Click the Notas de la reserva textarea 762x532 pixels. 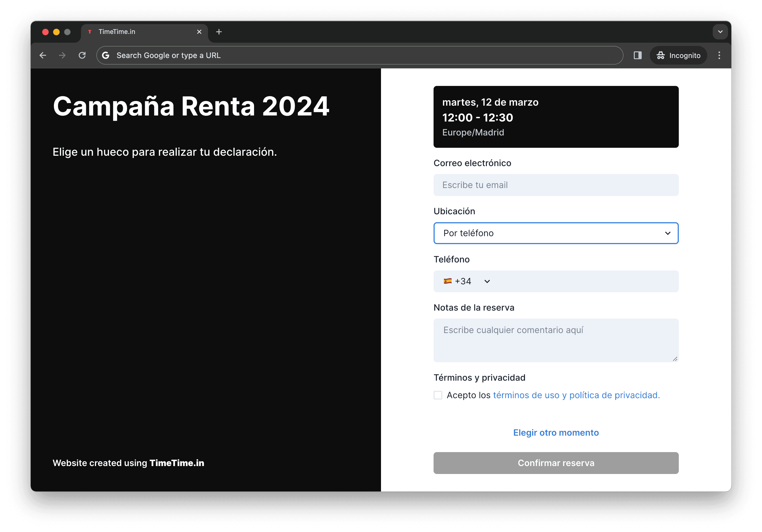tap(556, 340)
